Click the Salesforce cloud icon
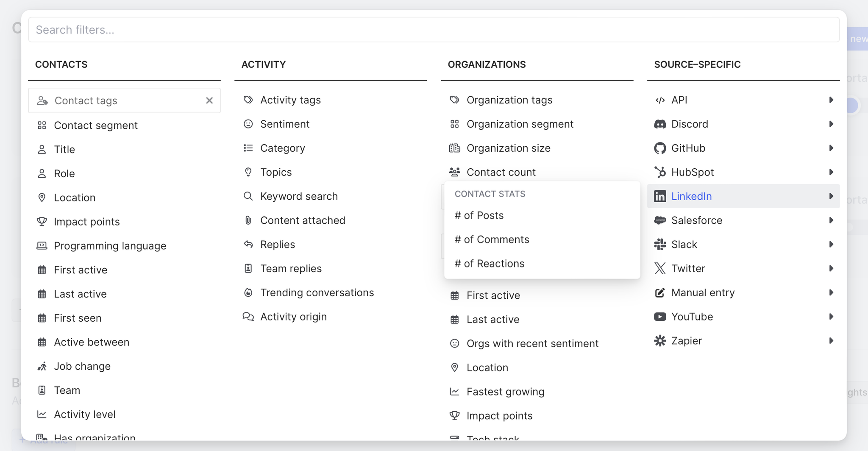This screenshot has width=868, height=451. click(x=660, y=220)
